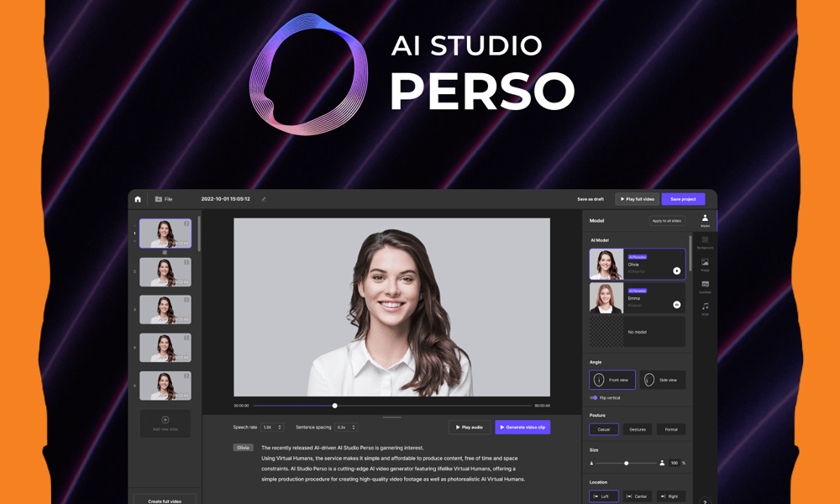Move slide 1 down with chevron
840x504 pixels.
(x=134, y=241)
